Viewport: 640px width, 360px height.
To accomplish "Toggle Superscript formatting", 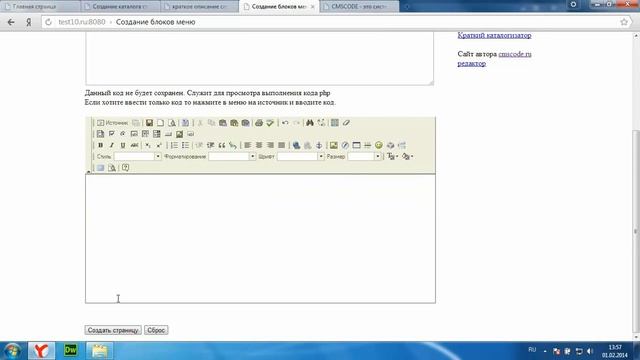I will [159, 145].
